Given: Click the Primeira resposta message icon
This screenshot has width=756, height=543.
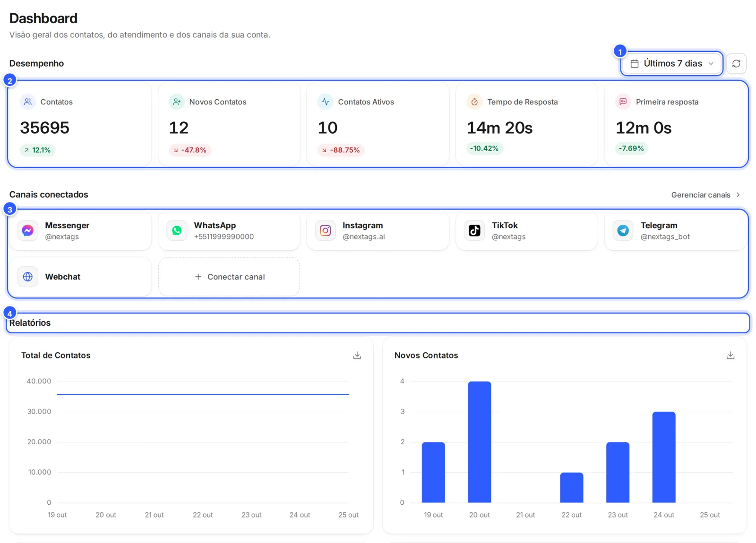Looking at the screenshot, I should [x=623, y=102].
